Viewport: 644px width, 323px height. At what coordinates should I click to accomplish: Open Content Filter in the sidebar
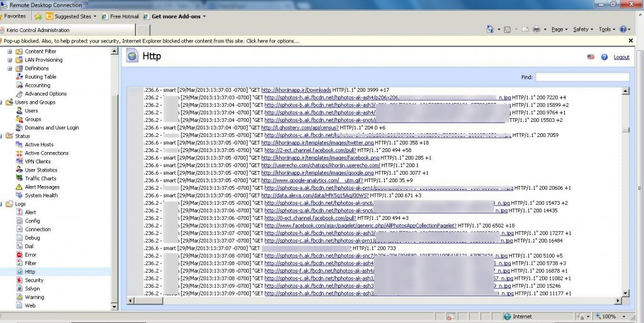click(40, 52)
